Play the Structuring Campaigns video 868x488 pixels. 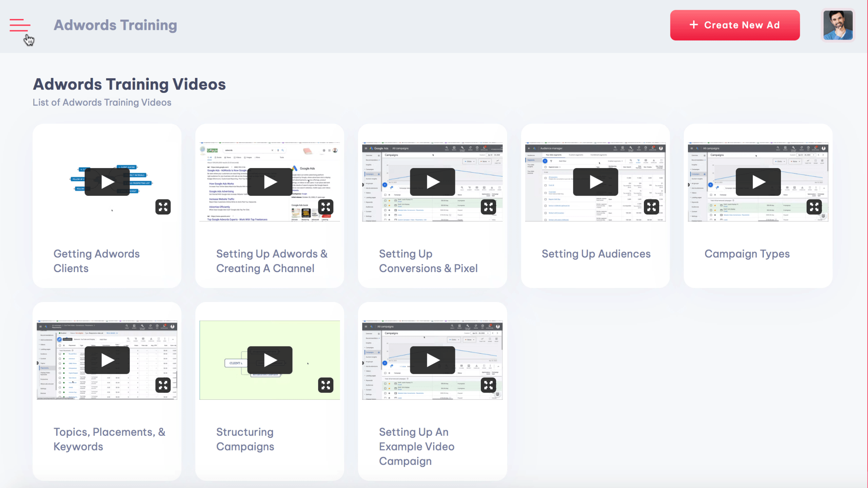click(x=270, y=360)
